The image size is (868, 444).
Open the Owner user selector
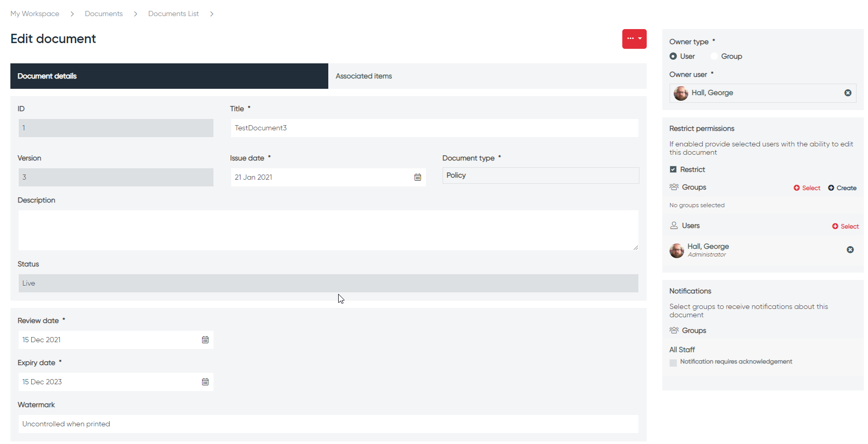(x=763, y=93)
